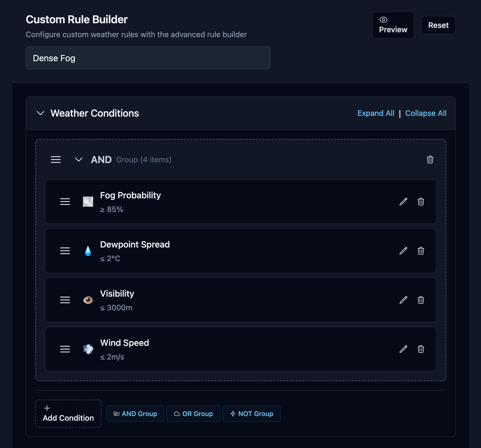
Task: Edit the Wind Speed condition with the pencil
Action: tap(403, 349)
